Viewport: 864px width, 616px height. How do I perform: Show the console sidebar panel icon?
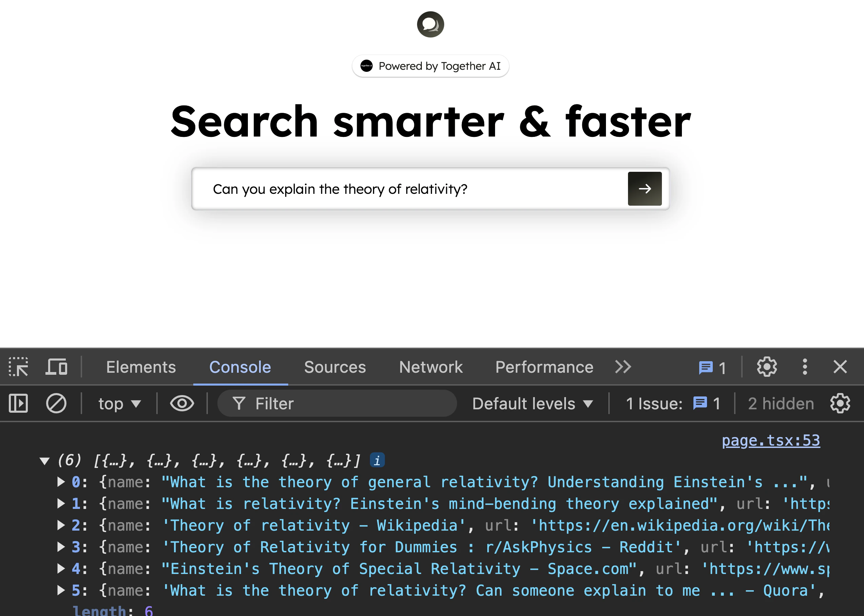pos(18,403)
